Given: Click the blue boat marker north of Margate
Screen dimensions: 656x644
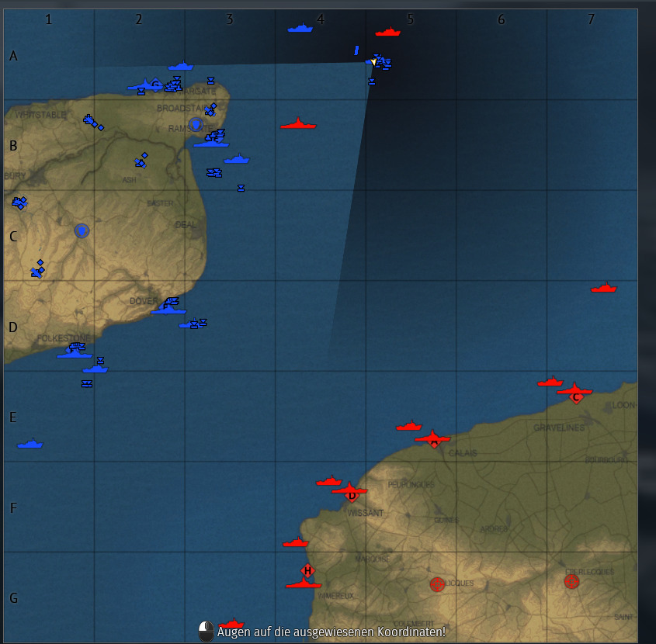Looking at the screenshot, I should point(211,80).
